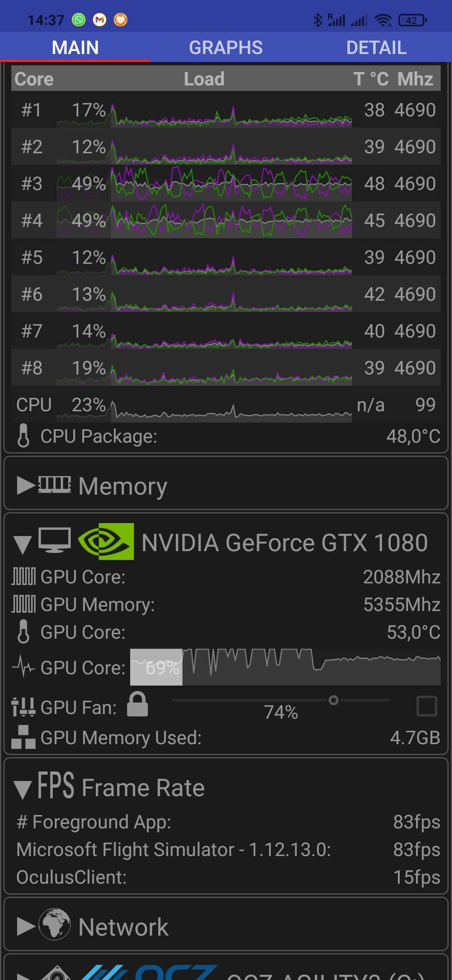Collapse the NVIDIA GeForce GTX 1080 section
This screenshot has width=452, height=980.
coord(23,544)
